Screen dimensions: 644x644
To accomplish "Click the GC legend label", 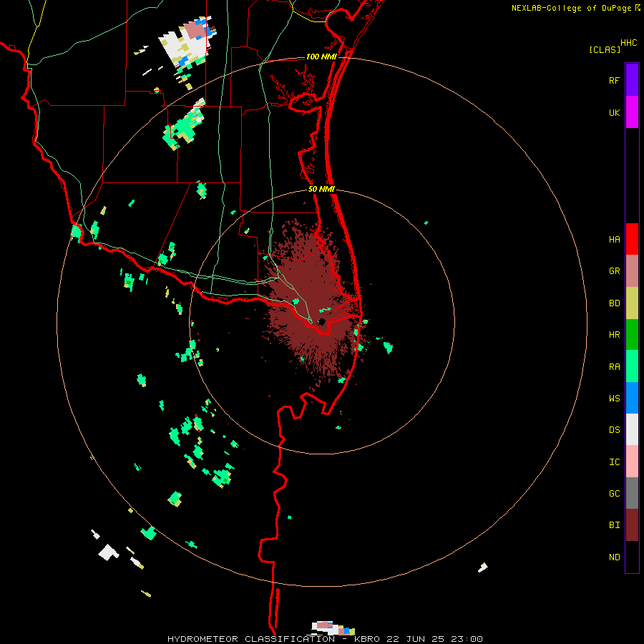I will (614, 494).
